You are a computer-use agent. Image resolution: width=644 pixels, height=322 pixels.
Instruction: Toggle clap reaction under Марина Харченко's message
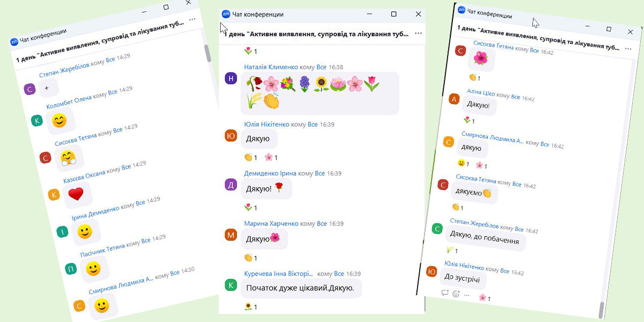click(x=251, y=257)
